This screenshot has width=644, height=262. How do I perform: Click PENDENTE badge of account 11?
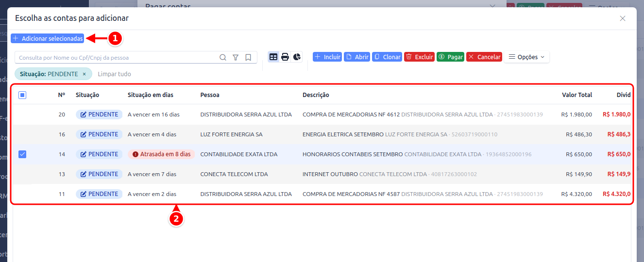pos(99,194)
